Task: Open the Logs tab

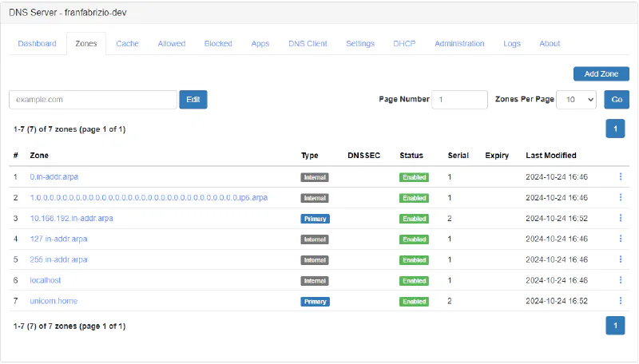Action: pyautogui.click(x=512, y=44)
